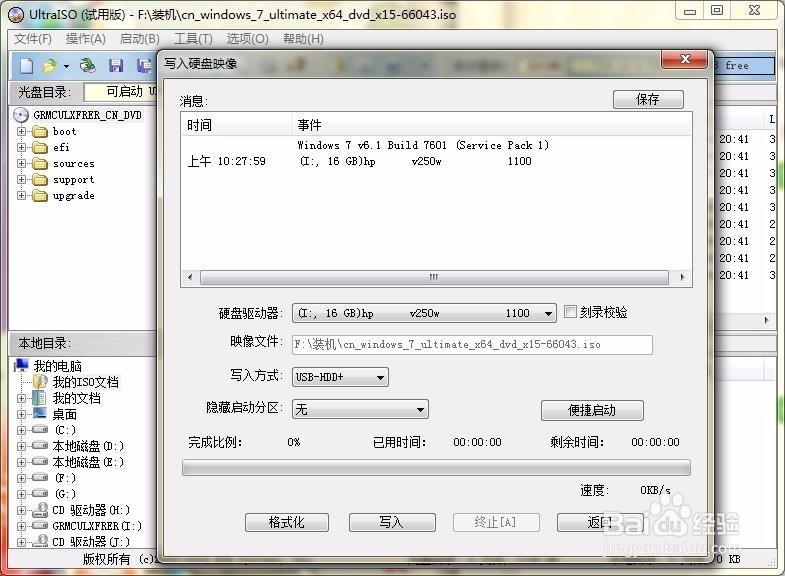785x576 pixels.
Task: Click the 格式化 button
Action: coord(286,522)
